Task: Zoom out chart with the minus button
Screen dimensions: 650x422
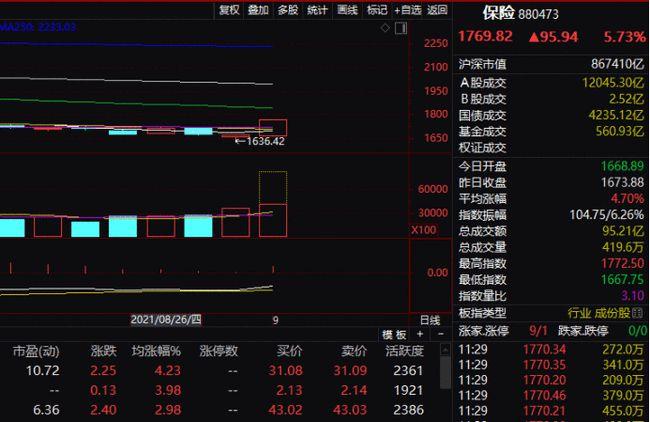Action: [x=441, y=334]
